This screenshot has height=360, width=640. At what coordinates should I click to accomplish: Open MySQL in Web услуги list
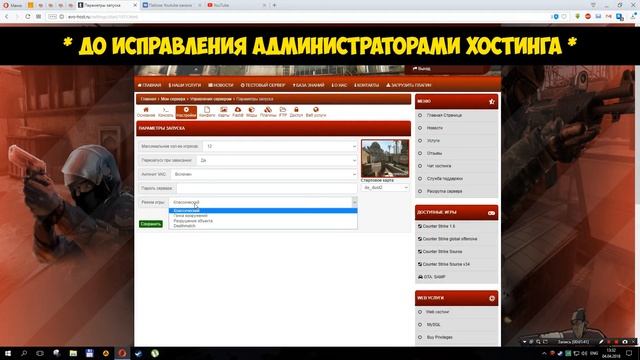coord(433,325)
